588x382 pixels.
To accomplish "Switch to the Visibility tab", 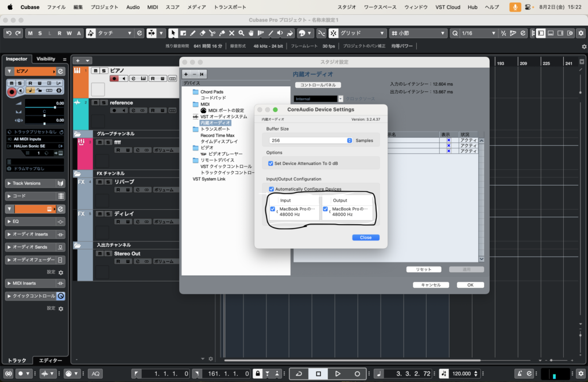I will click(x=46, y=59).
